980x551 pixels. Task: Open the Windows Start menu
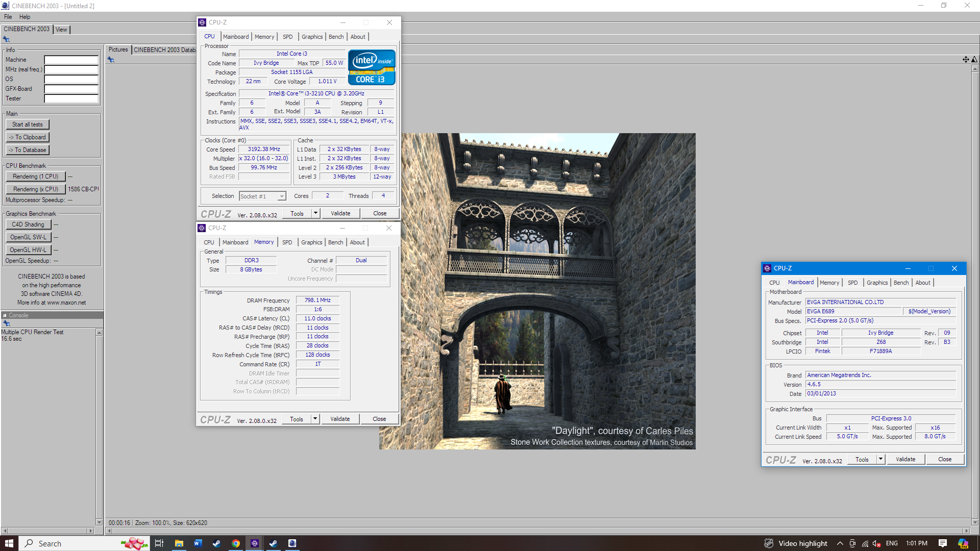[9, 543]
